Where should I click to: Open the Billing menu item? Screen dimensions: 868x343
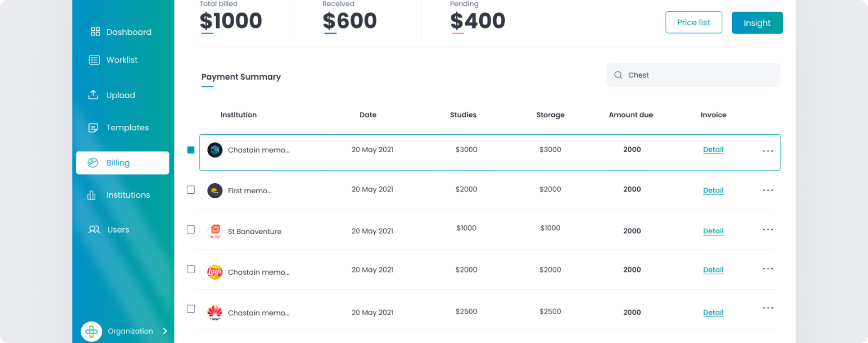point(122,163)
